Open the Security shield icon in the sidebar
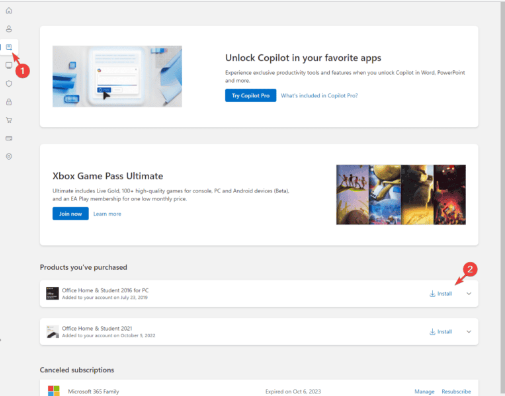The height and width of the screenshot is (396, 505). tap(9, 84)
